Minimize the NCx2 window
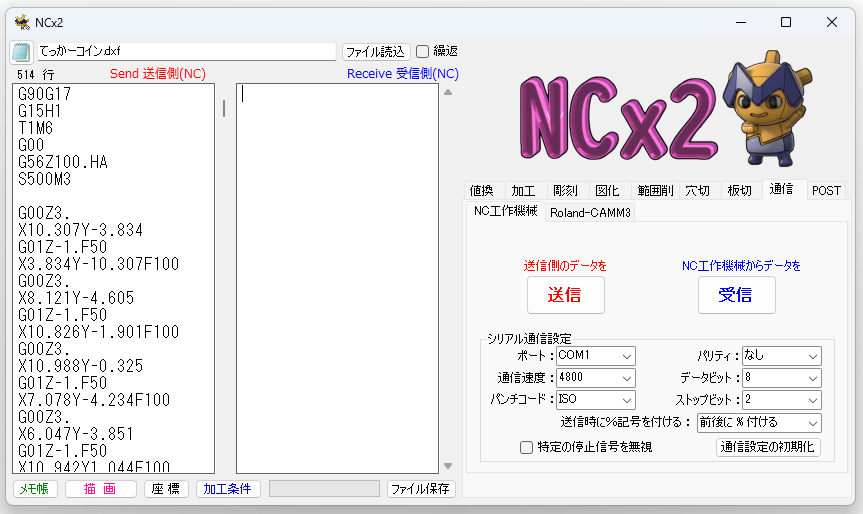The height and width of the screenshot is (514, 863). tap(741, 22)
